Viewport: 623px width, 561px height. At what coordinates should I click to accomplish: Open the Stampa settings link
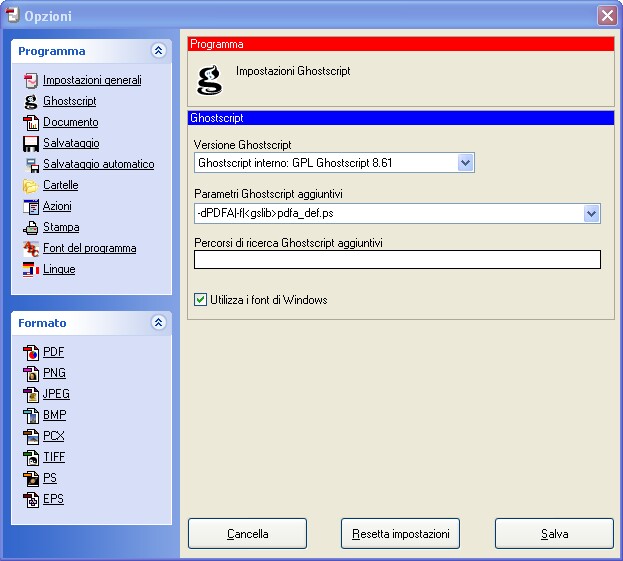(x=61, y=227)
